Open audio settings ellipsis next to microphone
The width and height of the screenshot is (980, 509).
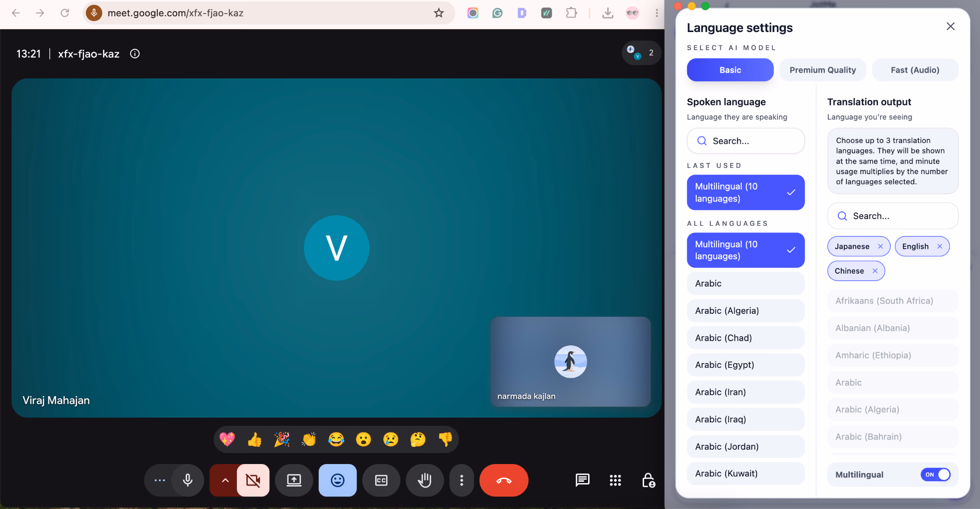click(x=160, y=480)
